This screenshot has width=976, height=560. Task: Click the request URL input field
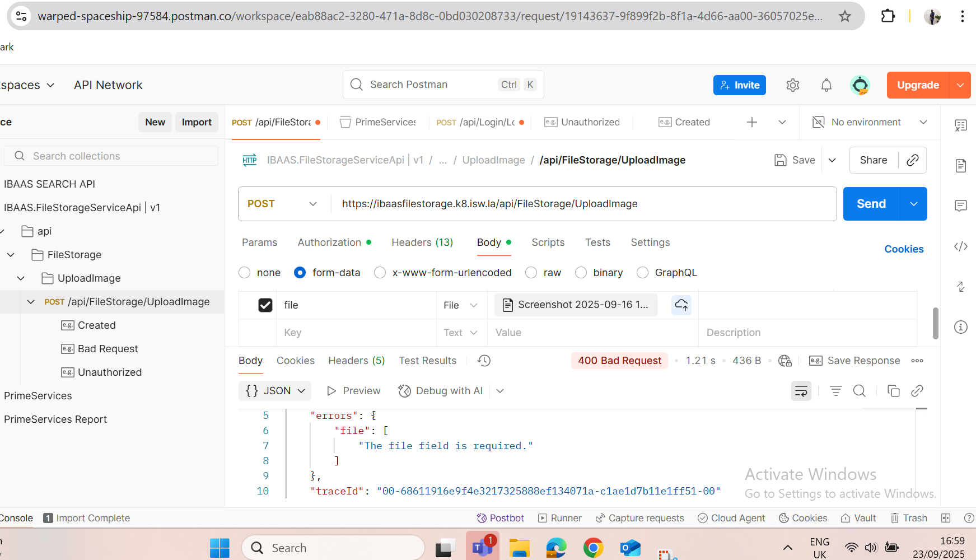click(582, 204)
